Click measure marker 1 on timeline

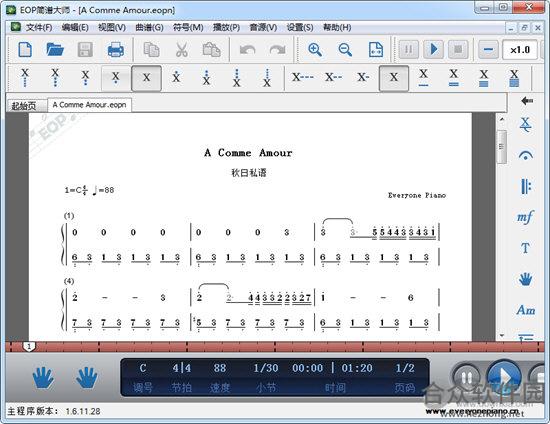point(29,347)
